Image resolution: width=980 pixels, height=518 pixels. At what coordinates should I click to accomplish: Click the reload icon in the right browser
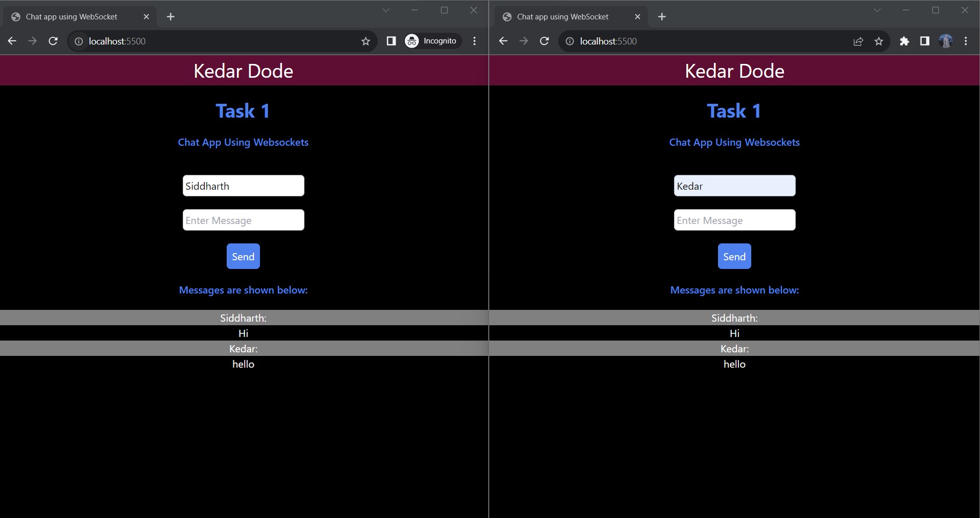544,41
